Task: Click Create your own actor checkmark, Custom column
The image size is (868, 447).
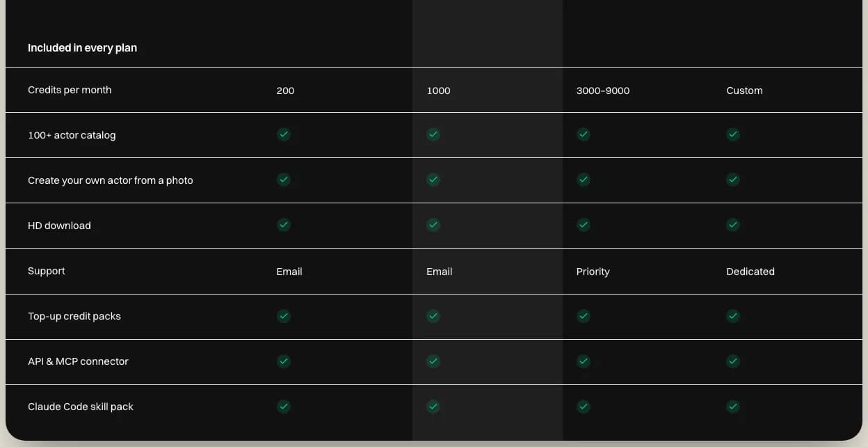Action: [733, 180]
